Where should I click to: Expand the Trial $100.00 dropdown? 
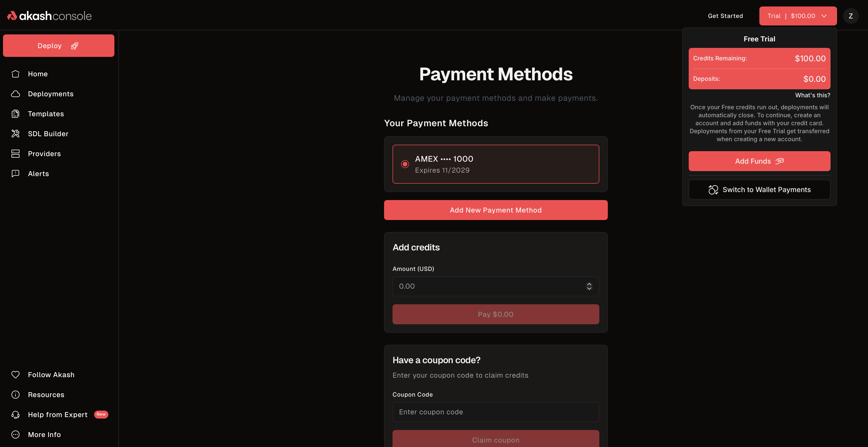[x=798, y=15]
